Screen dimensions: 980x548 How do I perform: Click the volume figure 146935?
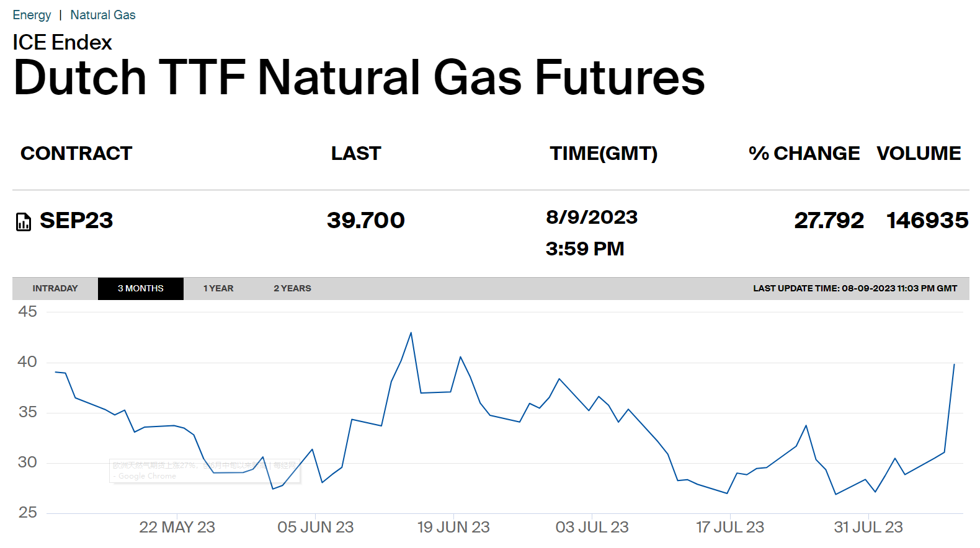pyautogui.click(x=927, y=221)
